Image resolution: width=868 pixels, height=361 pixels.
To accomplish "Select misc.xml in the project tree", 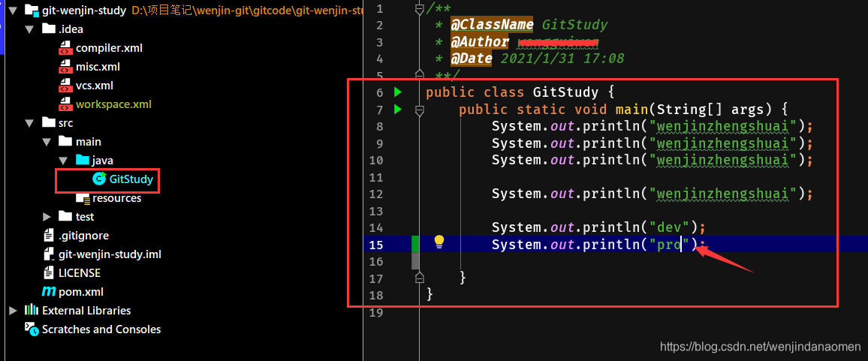I will tap(98, 67).
